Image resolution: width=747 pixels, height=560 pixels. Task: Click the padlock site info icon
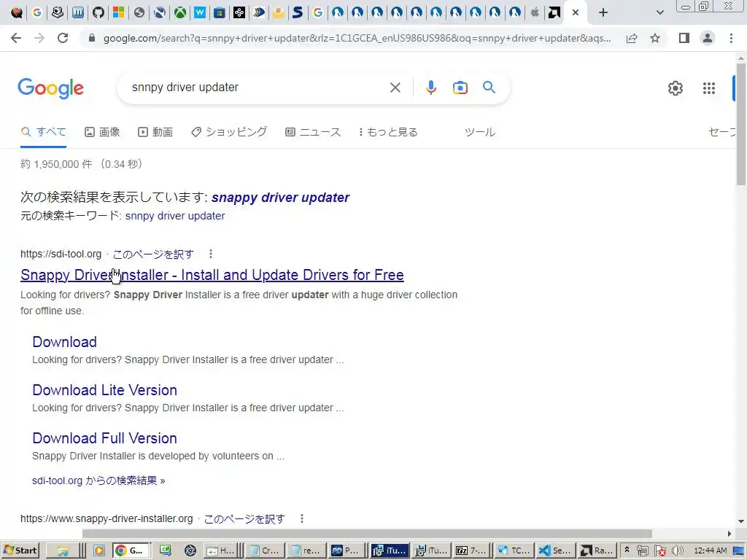point(92,38)
